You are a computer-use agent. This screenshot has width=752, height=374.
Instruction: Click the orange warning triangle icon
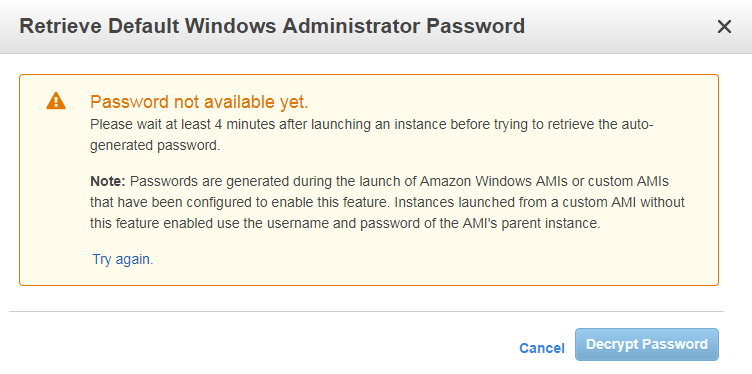[x=56, y=101]
